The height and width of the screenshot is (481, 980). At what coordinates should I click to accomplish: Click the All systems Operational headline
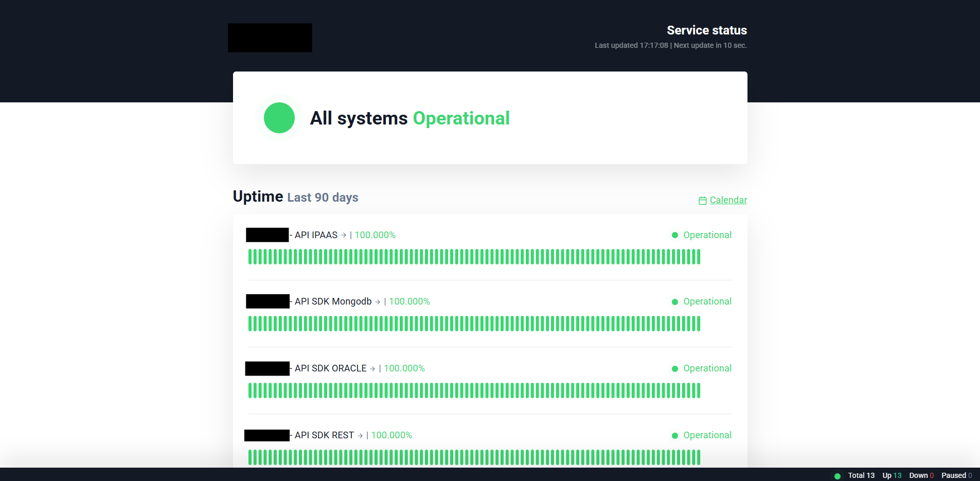409,118
